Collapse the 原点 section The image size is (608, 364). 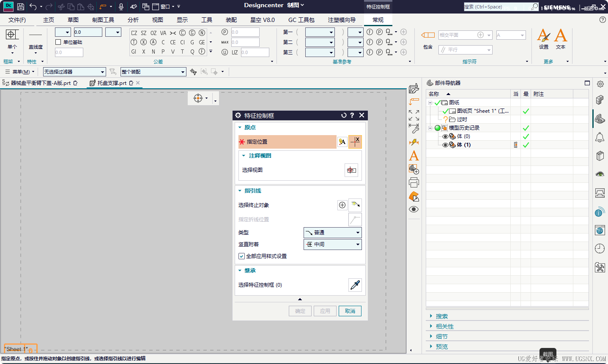pyautogui.click(x=240, y=128)
